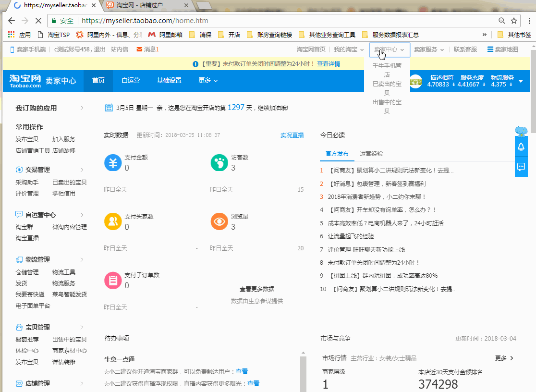The height and width of the screenshot is (392, 536).
Task: Open the 阿里邮箱 bookmark
Action: tap(165, 35)
